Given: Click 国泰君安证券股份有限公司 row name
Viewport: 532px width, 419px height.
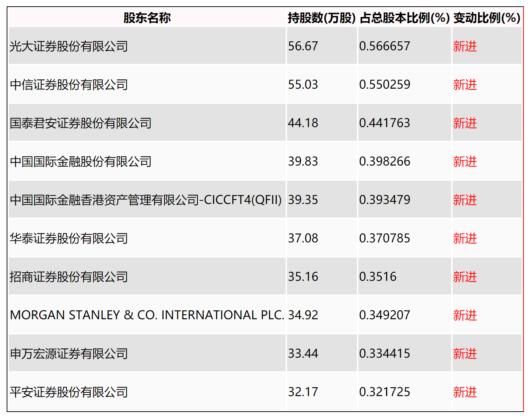Looking at the screenshot, I should 81,123.
